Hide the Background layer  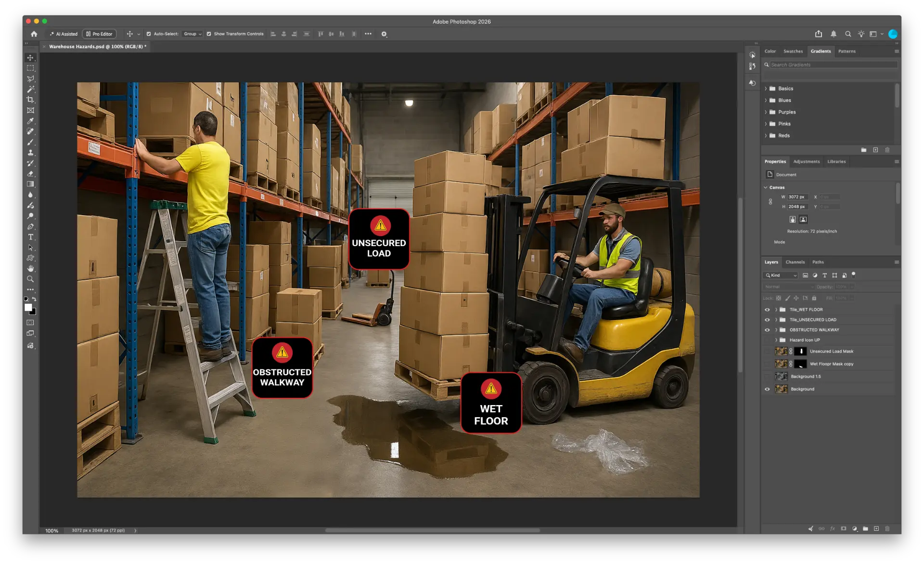(x=767, y=389)
